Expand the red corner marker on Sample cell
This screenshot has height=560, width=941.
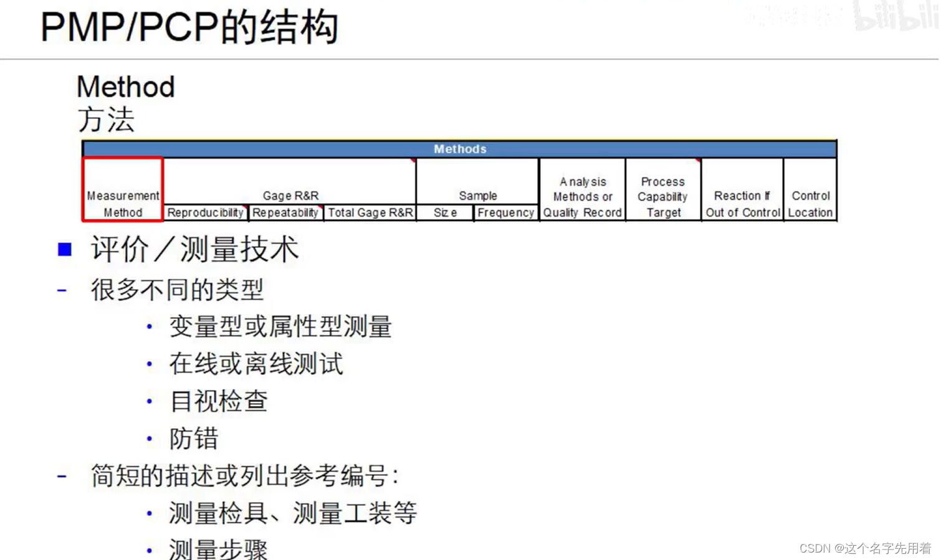[x=413, y=161]
